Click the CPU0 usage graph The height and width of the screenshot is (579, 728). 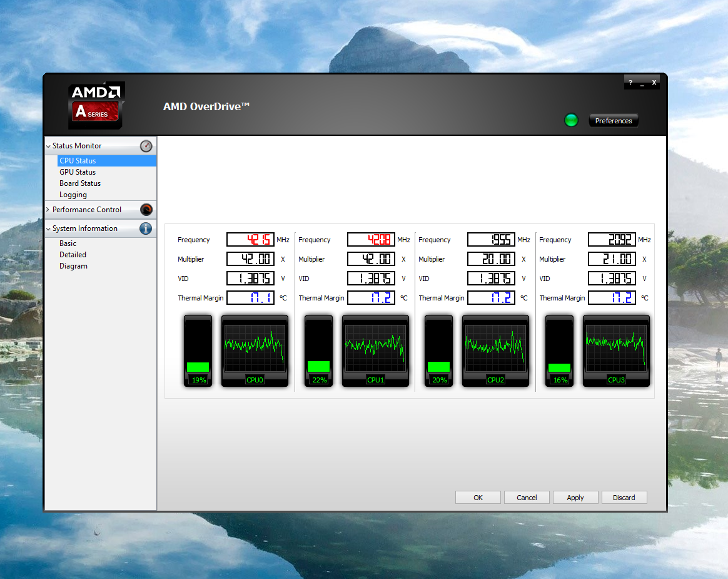tap(255, 351)
